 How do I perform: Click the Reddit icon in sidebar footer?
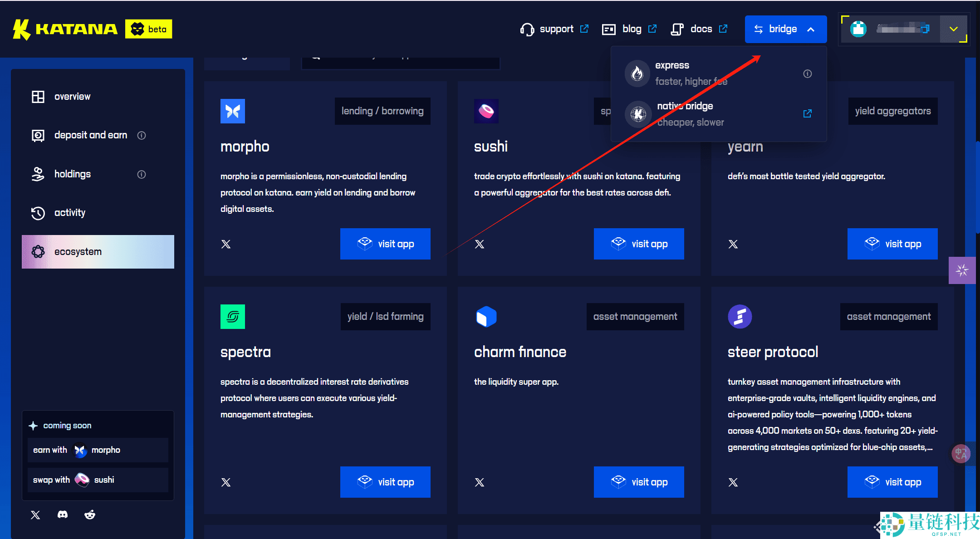(x=90, y=514)
